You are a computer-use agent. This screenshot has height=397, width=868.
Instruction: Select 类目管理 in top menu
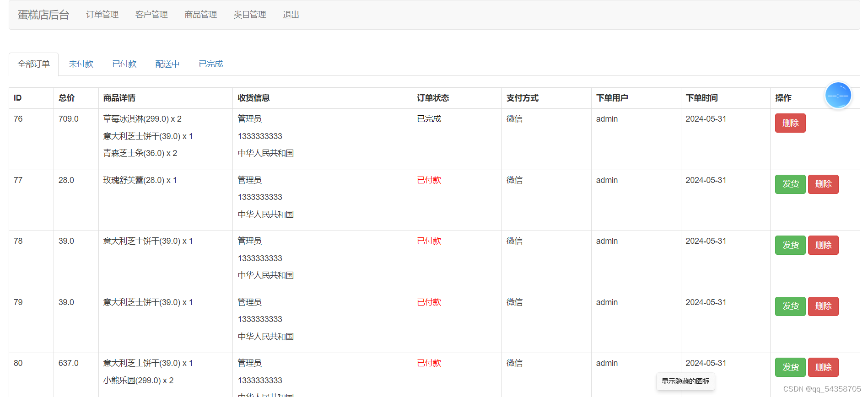[250, 15]
